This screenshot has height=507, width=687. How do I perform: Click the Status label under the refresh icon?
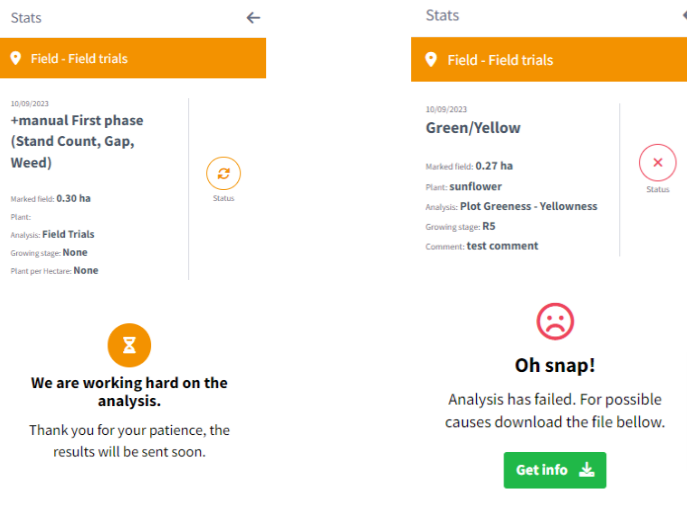pyautogui.click(x=223, y=198)
